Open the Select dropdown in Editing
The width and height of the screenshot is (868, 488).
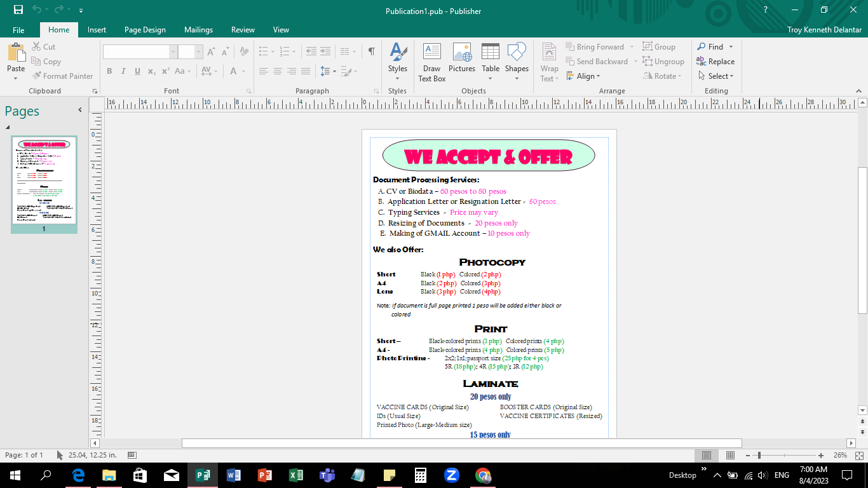click(x=715, y=76)
